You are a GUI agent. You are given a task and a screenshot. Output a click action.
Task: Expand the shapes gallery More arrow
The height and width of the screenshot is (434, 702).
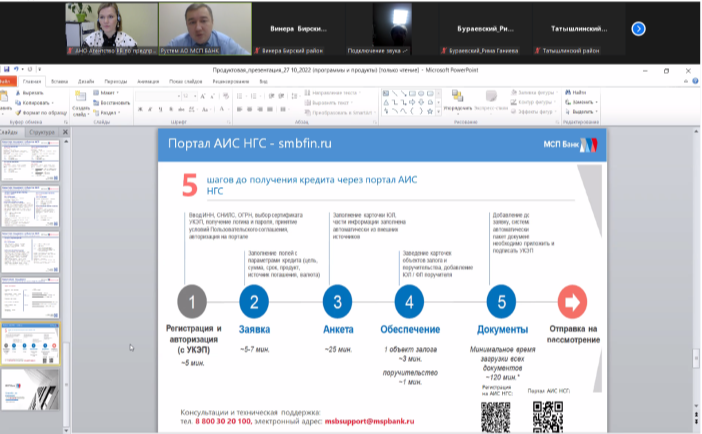tap(438, 112)
